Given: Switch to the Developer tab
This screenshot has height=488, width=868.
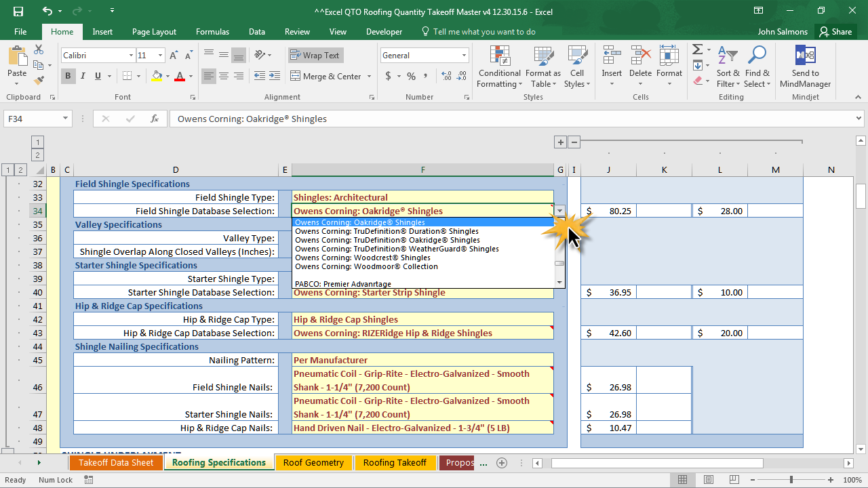Looking at the screenshot, I should pyautogui.click(x=384, y=32).
